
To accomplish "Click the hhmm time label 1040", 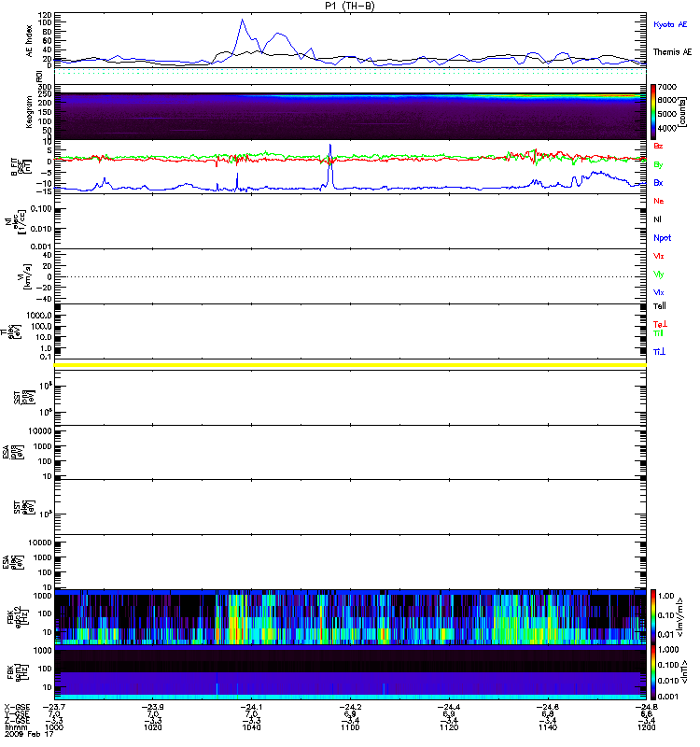I will coord(251,727).
